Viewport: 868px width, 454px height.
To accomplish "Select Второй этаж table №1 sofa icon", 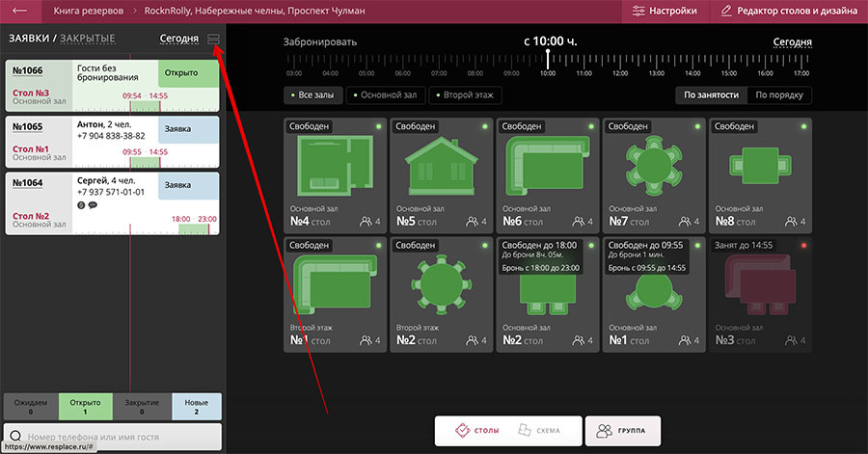I will coord(335,284).
